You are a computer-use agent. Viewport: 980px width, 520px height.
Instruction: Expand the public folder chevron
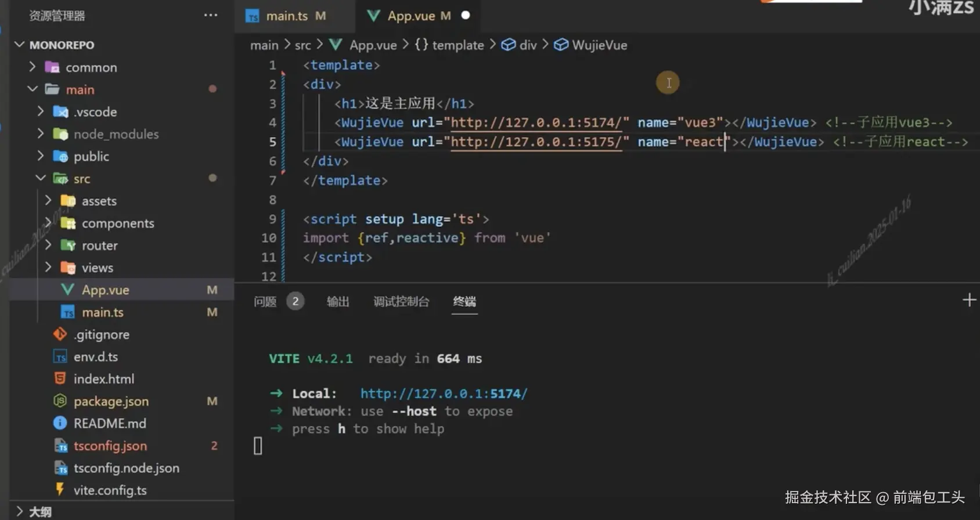[x=40, y=156]
